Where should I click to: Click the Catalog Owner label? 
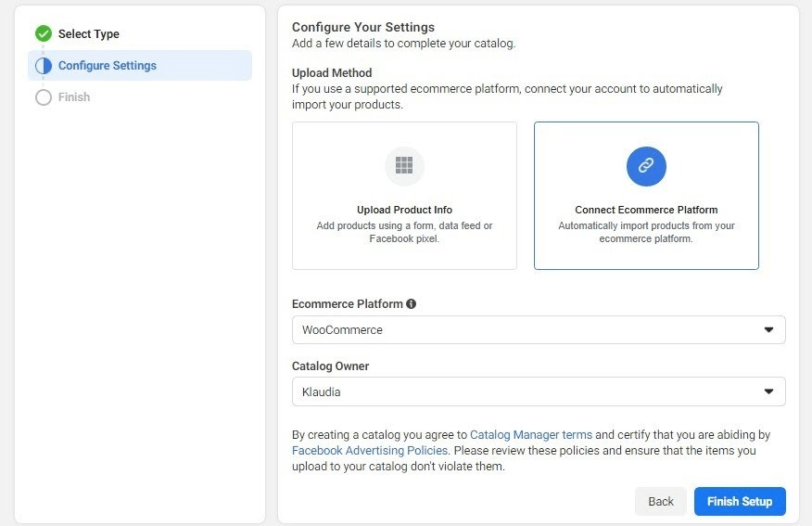[330, 366]
